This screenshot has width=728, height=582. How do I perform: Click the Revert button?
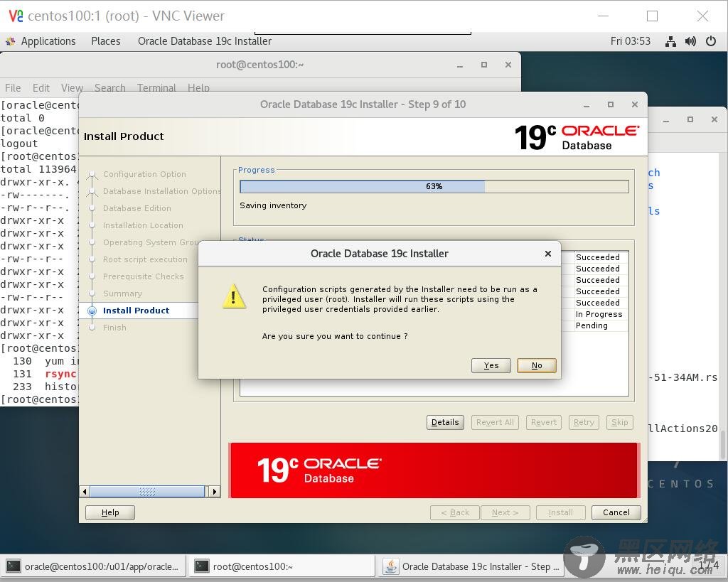544,422
